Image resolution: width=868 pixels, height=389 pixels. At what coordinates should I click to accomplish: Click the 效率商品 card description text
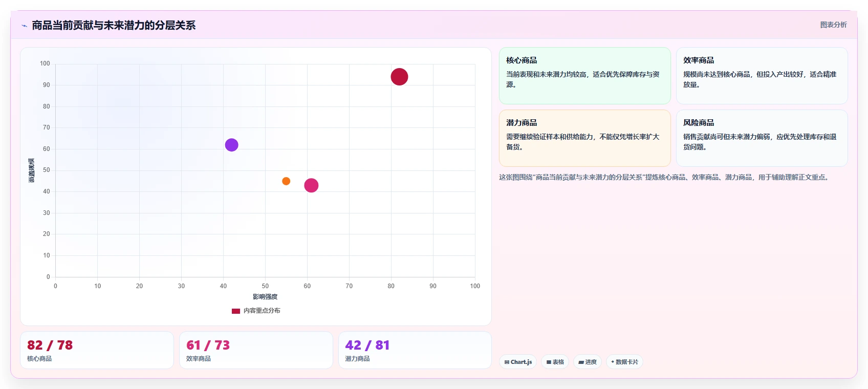click(760, 79)
